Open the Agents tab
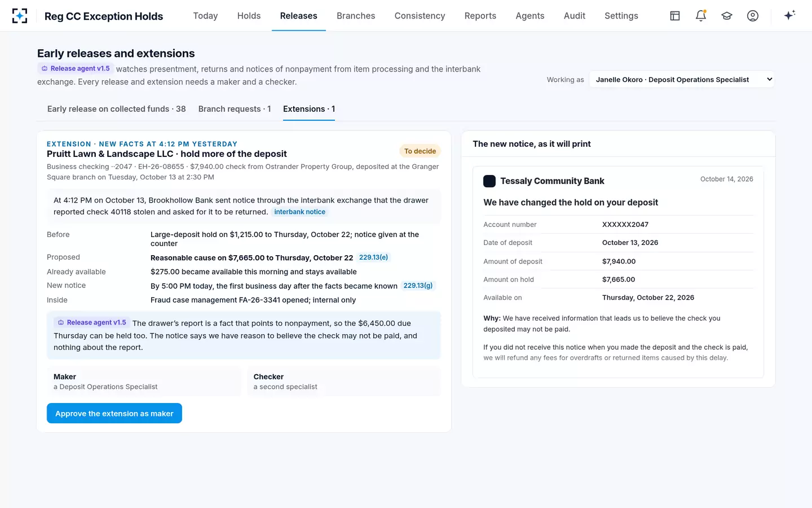Screen dimensions: 812x508 coord(530,16)
